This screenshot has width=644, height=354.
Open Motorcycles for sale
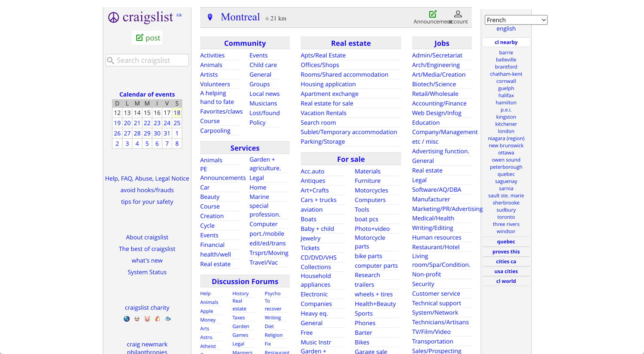click(x=371, y=191)
